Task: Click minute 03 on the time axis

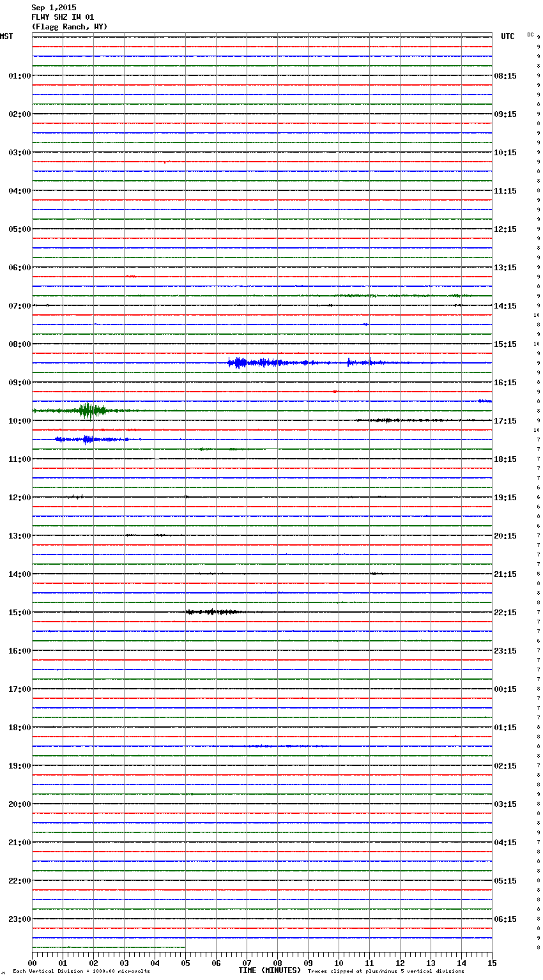Action: point(124,963)
